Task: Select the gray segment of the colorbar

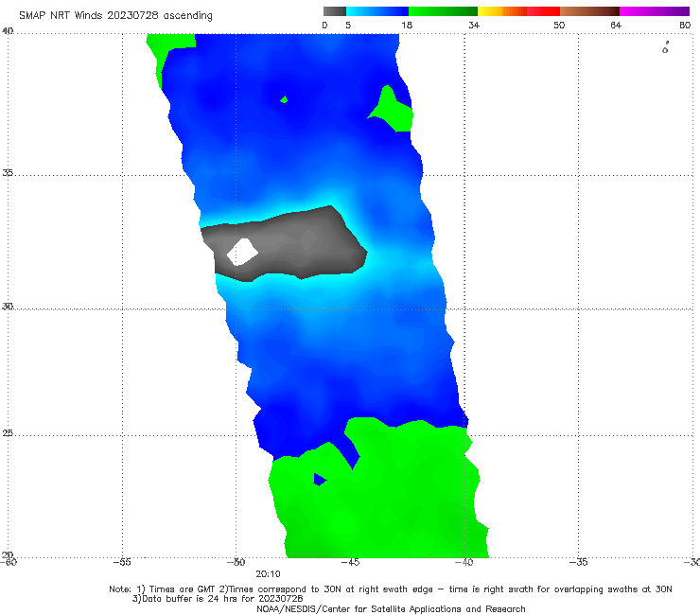Action: pyautogui.click(x=335, y=11)
